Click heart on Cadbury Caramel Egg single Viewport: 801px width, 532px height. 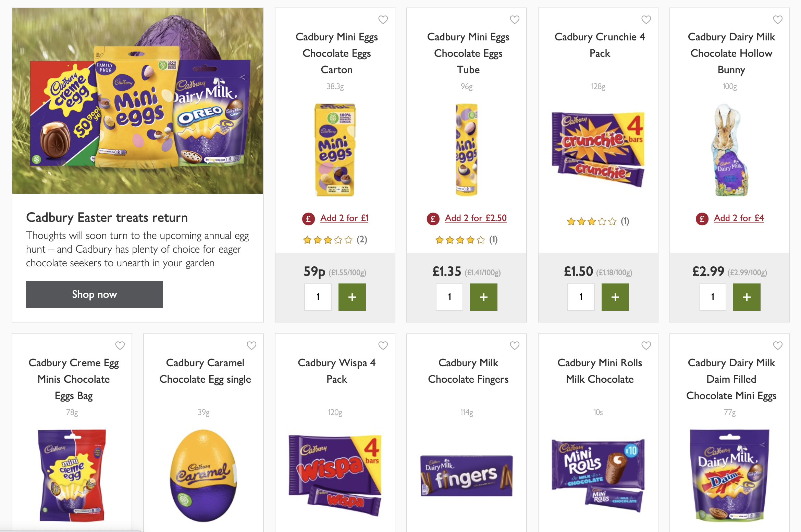tap(251, 346)
